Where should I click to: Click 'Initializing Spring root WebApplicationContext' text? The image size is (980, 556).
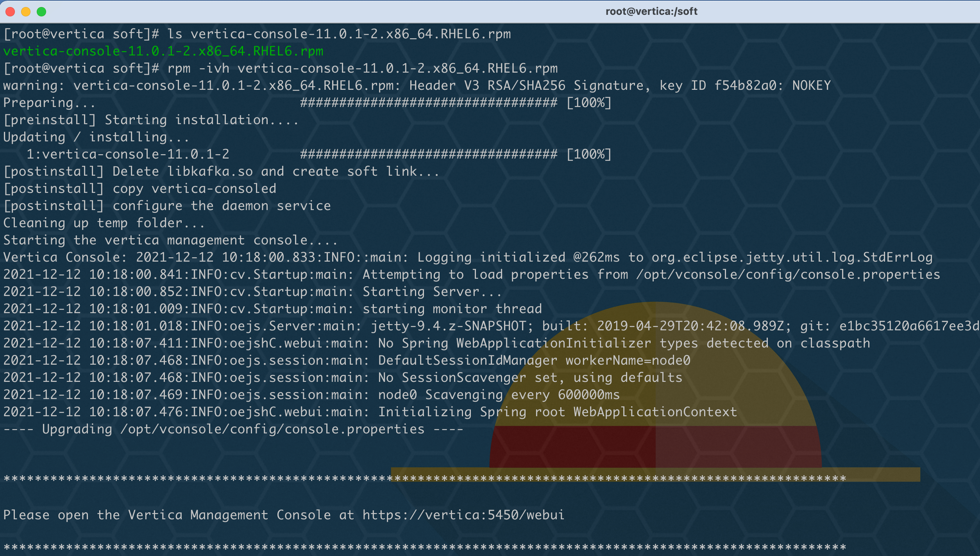coord(558,412)
